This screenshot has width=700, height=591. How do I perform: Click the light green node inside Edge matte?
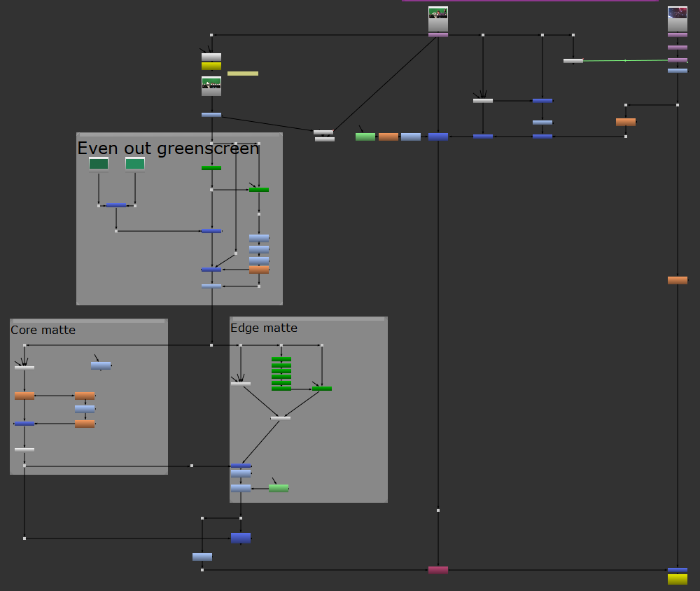coord(279,488)
